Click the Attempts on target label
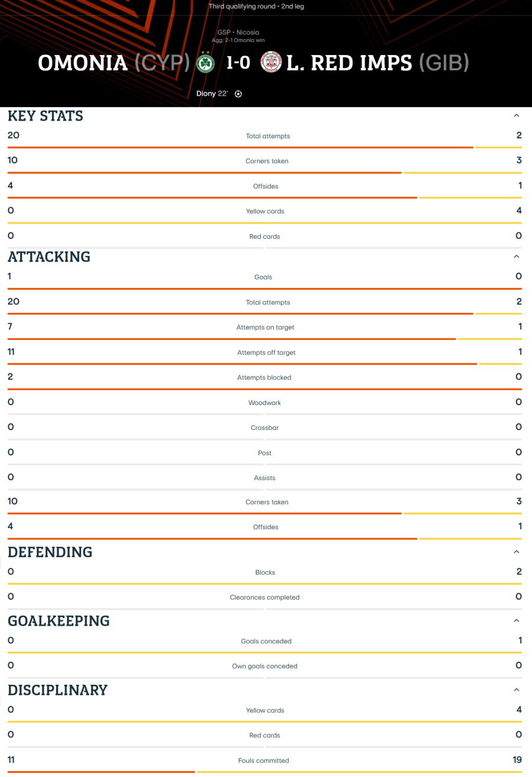Viewport: 532px width, 777px height. coord(265,327)
